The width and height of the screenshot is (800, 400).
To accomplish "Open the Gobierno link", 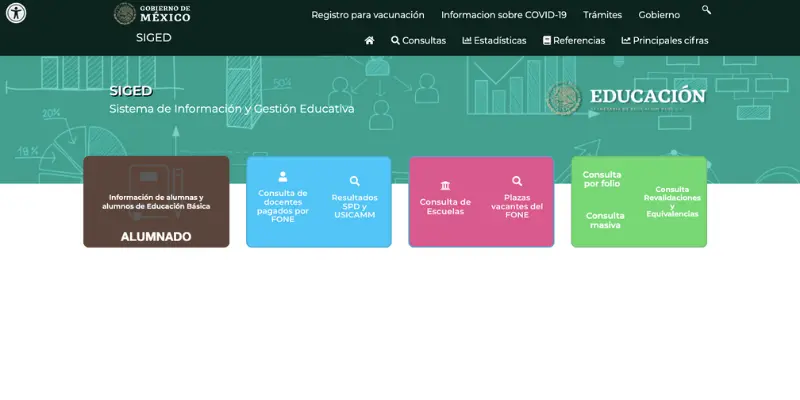I will coord(659,15).
